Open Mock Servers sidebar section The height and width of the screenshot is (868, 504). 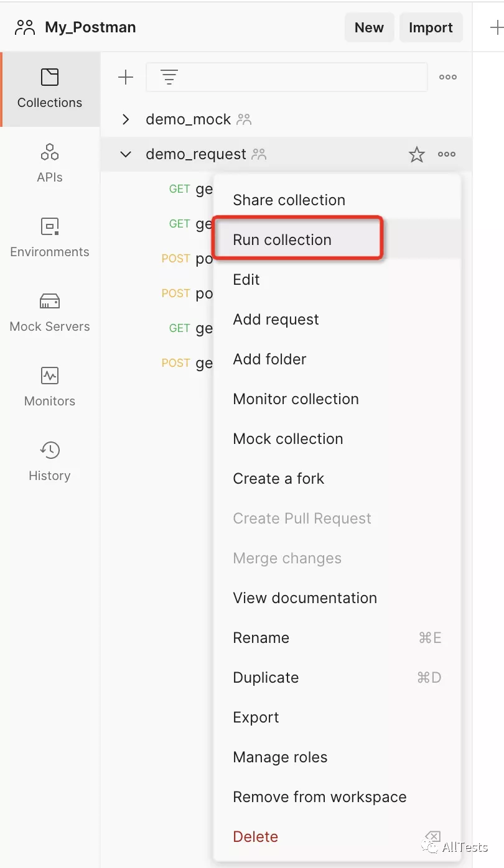50,313
